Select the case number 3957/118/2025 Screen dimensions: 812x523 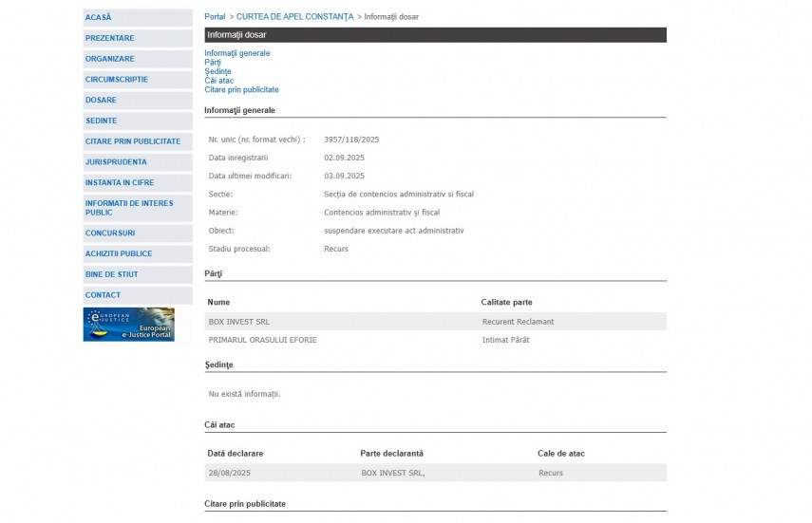click(351, 140)
